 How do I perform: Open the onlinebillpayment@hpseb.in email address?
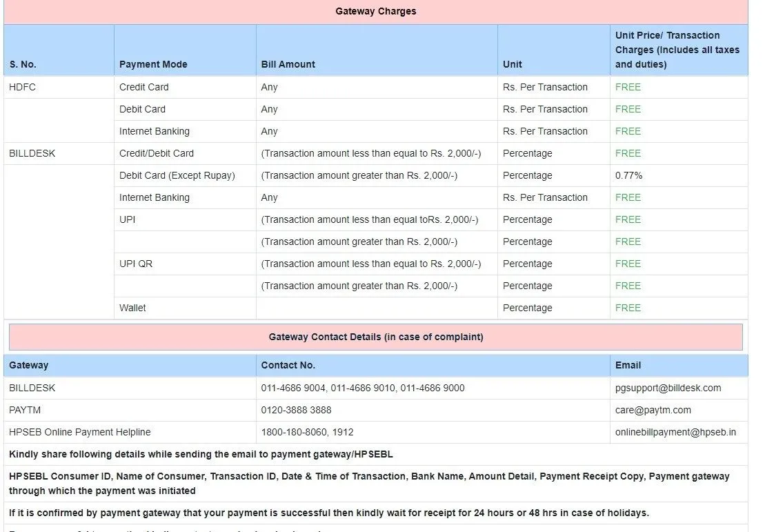tap(675, 432)
